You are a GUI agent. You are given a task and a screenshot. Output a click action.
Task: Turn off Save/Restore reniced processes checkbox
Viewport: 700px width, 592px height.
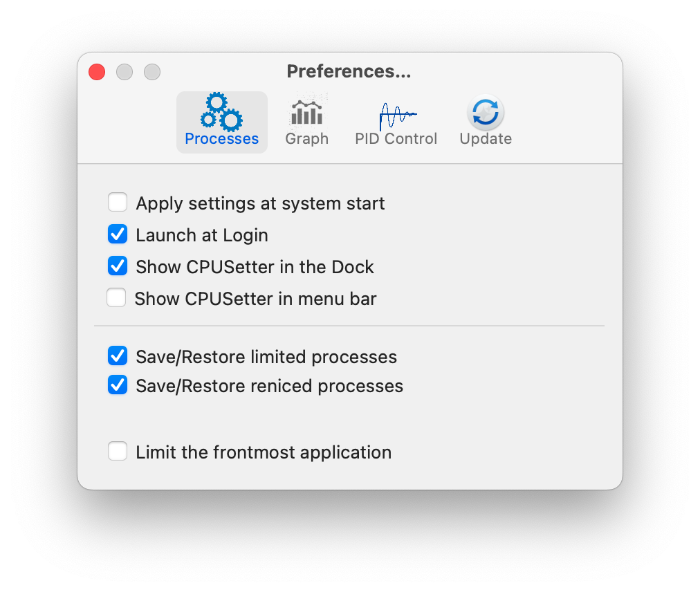(118, 385)
